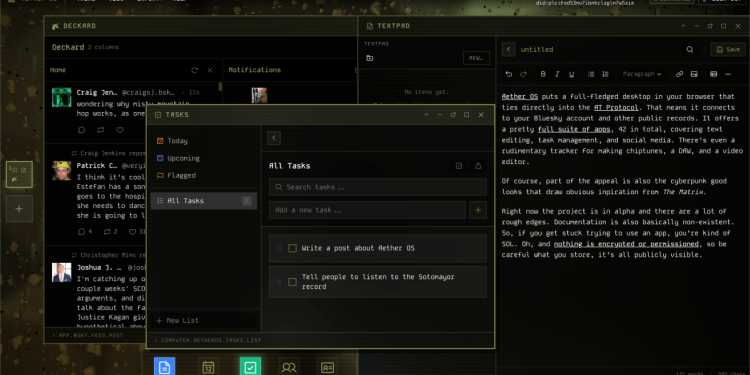Image resolution: width=750 pixels, height=375 pixels.
Task: Grab handle of 'Write a post' task
Action: coord(279,248)
